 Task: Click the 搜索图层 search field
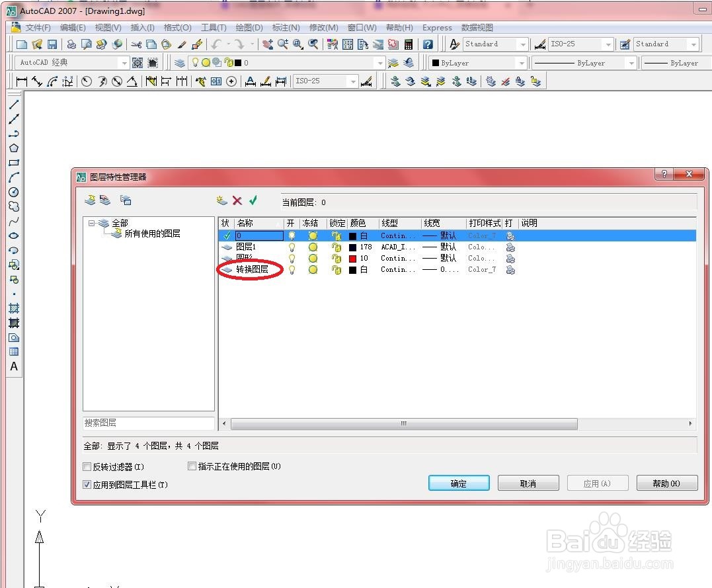tap(149, 423)
